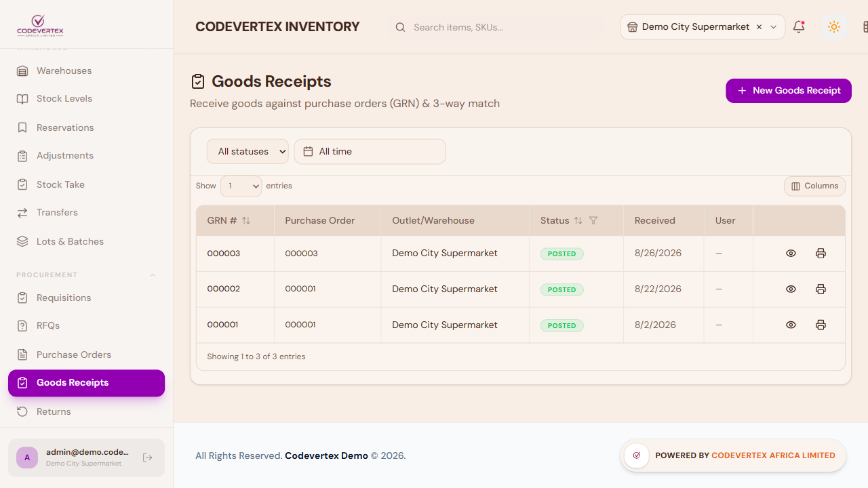Click received date 8/22/2026
This screenshot has width=868, height=488.
(x=658, y=289)
